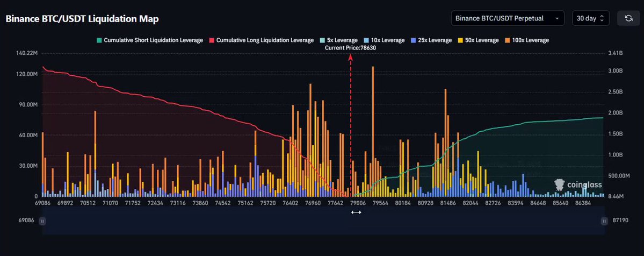
Task: Click the 1.00B right axis label
Action: click(615, 155)
